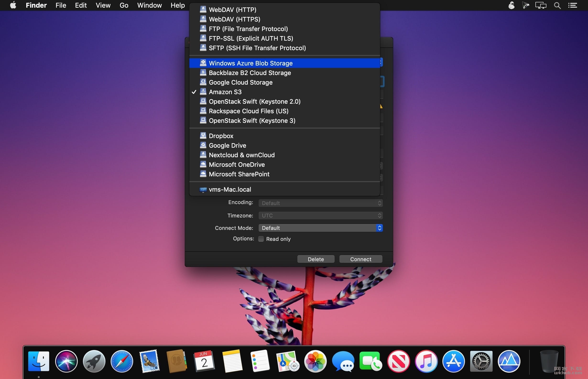Viewport: 588px width, 379px height.
Task: Select vms-Mac.local bookmark
Action: [284, 189]
